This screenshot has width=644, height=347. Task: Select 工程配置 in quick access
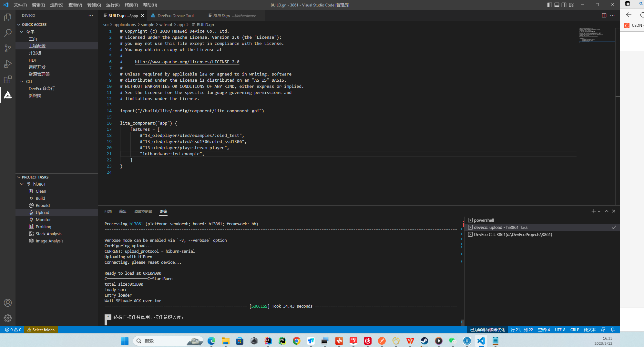click(37, 46)
